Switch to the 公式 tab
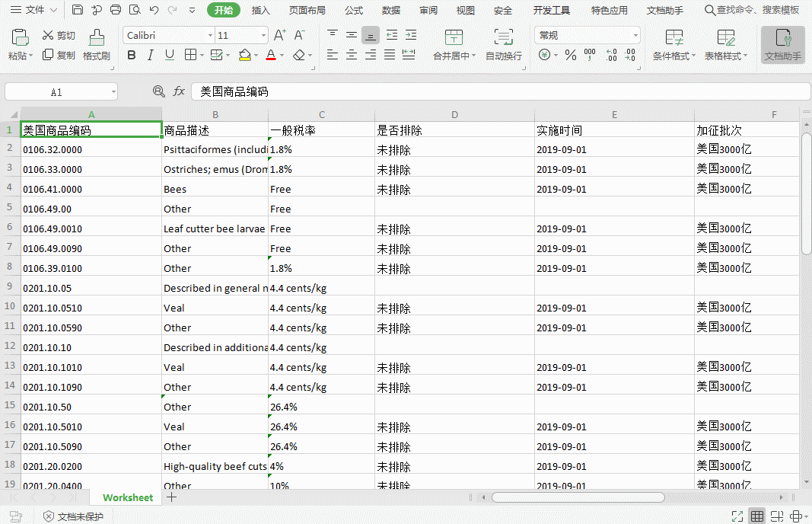The image size is (812, 524). 354,11
